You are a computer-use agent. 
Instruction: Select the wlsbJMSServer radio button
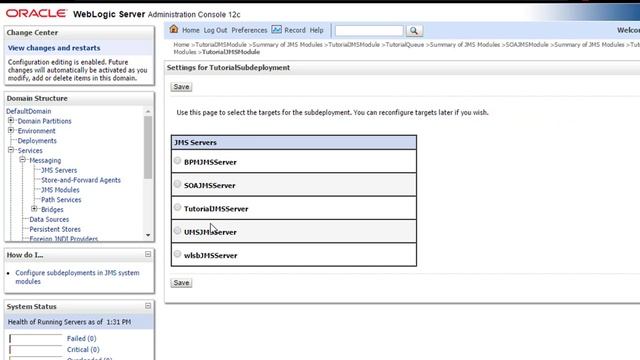177,254
